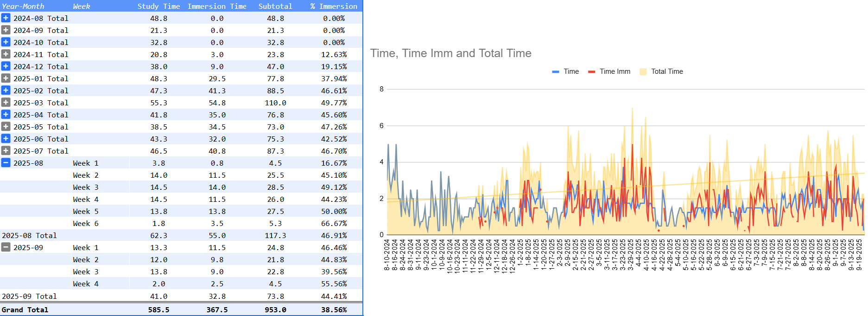The height and width of the screenshot is (316, 868).
Task: Expand the 2024-12 Total row
Action: click(x=6, y=66)
